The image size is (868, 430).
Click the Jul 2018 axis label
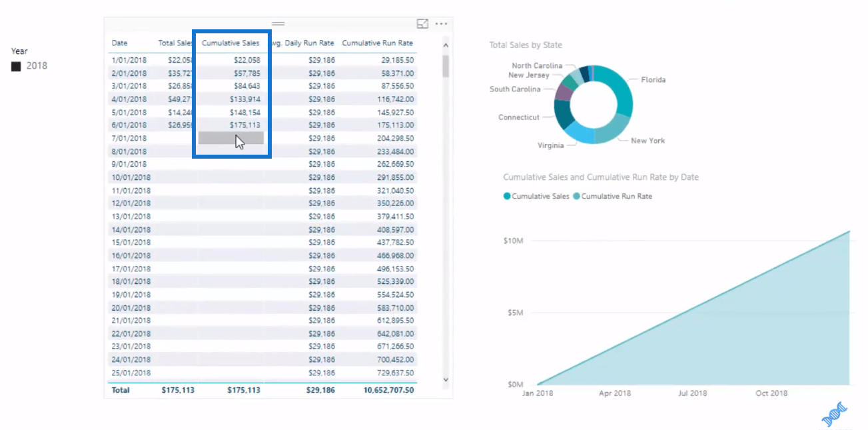click(693, 393)
